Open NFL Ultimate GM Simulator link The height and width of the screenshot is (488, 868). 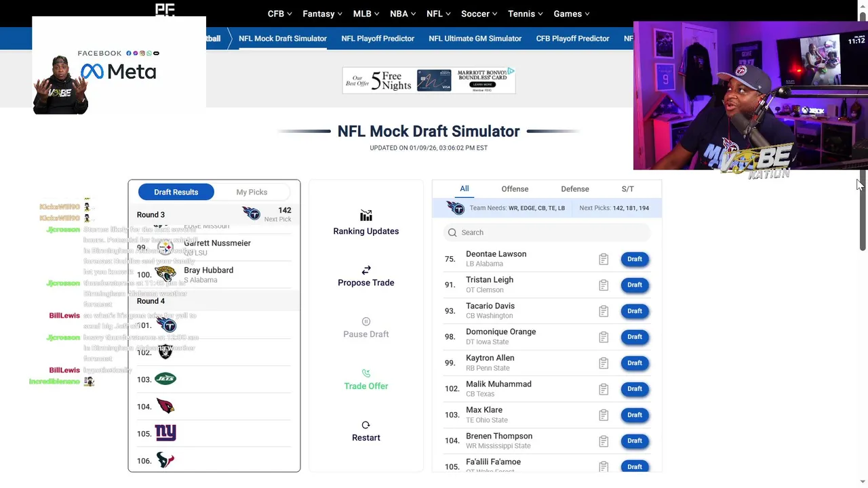(475, 39)
